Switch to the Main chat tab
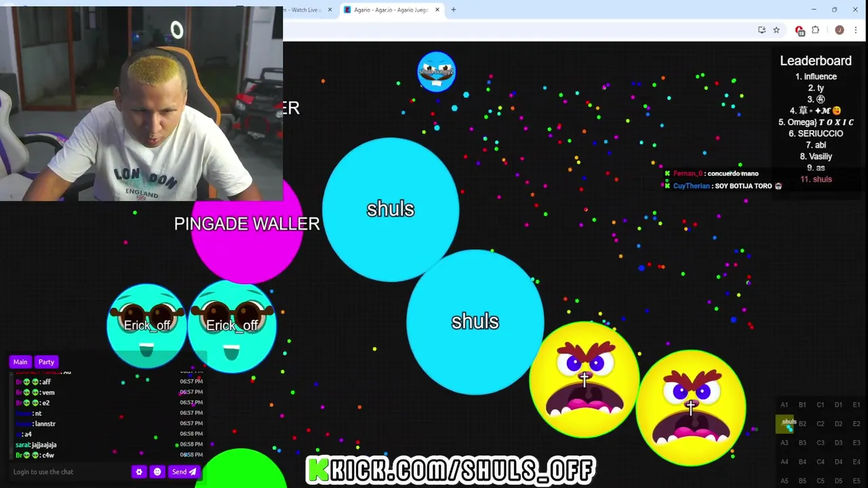The height and width of the screenshot is (488, 868). point(20,362)
